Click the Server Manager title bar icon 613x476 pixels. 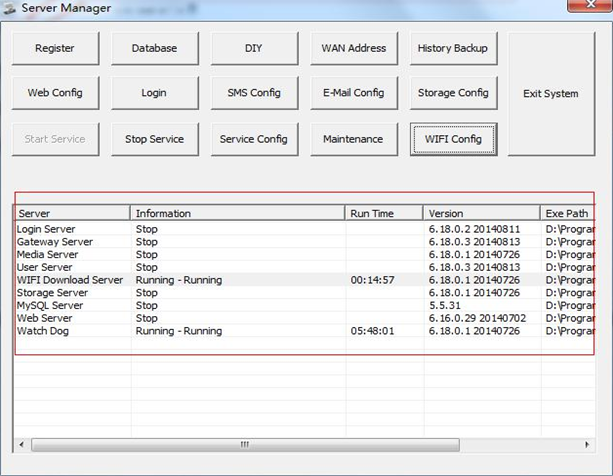click(9, 8)
